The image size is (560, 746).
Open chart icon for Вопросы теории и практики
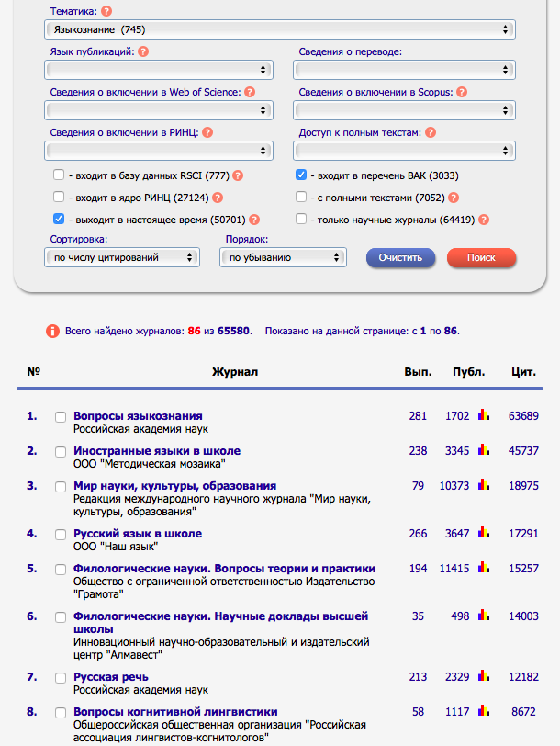click(x=484, y=568)
